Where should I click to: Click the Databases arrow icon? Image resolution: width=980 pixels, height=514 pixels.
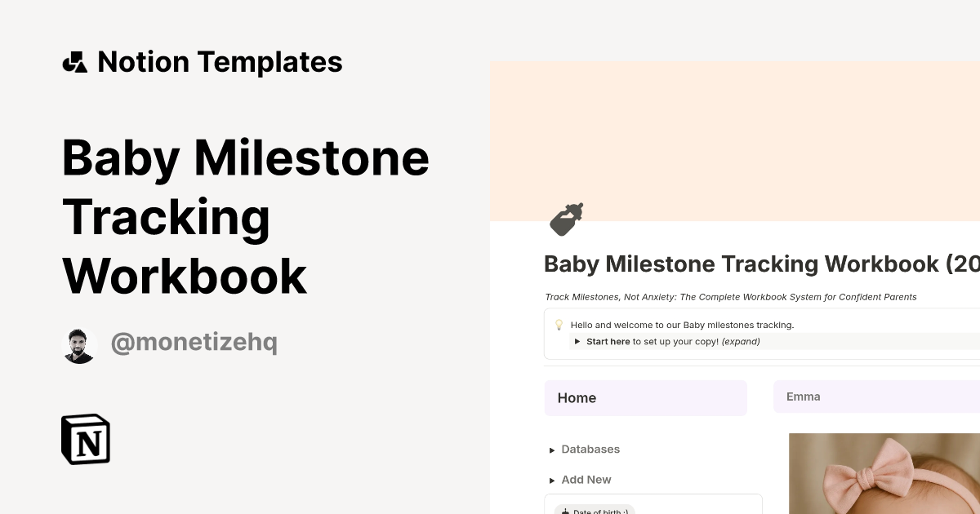(x=552, y=450)
